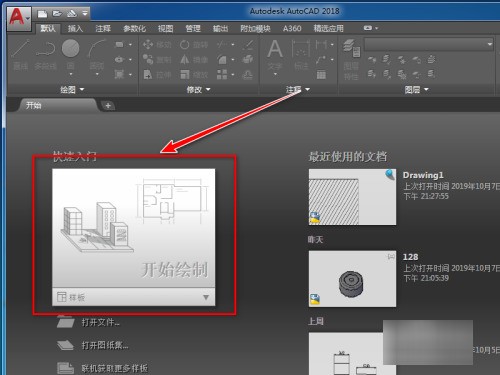This screenshot has width=500, height=375.
Task: Click the 开始绘制 start drawing tile
Action: pyautogui.click(x=134, y=228)
